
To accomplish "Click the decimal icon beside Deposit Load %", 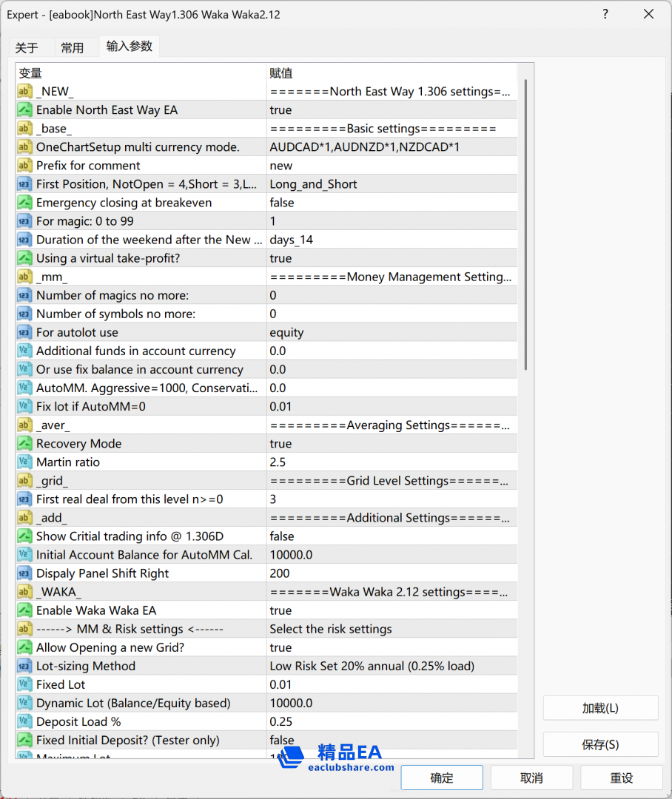I will [25, 721].
